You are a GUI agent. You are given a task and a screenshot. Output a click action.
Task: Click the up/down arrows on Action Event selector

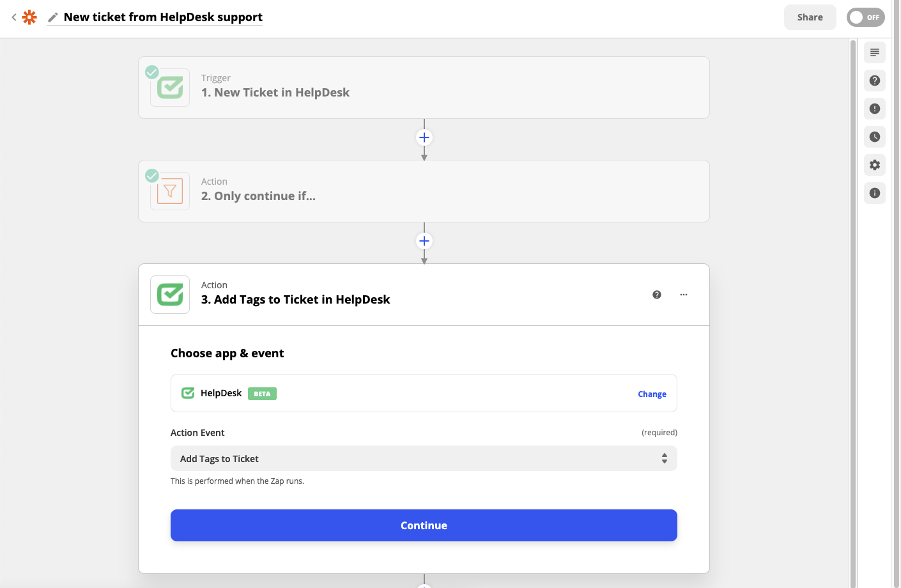click(x=665, y=458)
